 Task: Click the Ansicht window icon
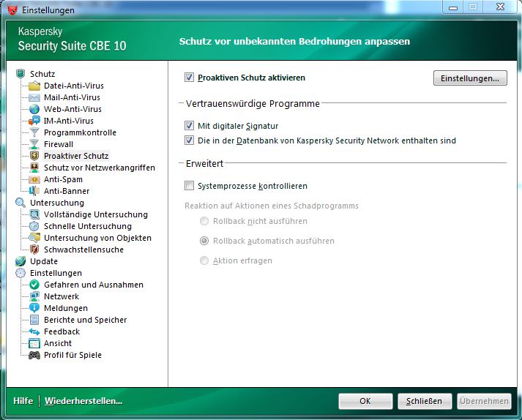(34, 343)
